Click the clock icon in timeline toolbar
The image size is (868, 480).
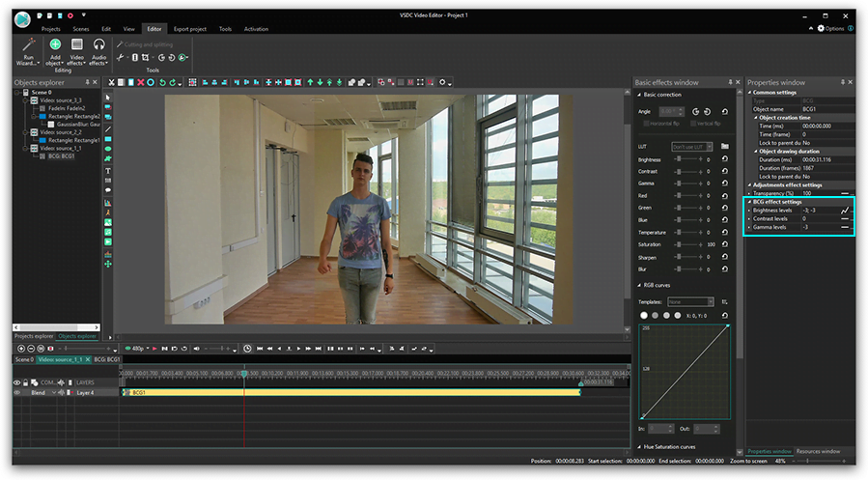[247, 349]
